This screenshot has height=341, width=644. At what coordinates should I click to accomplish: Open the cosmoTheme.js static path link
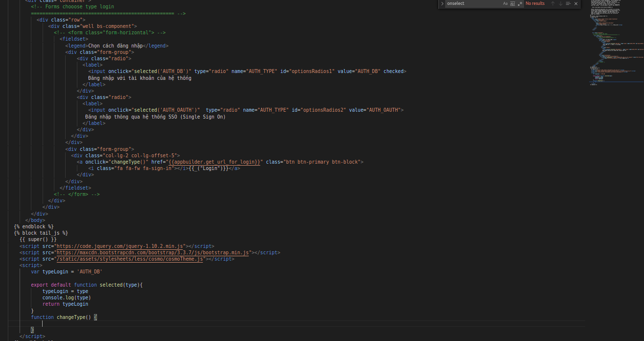pyautogui.click(x=130, y=259)
